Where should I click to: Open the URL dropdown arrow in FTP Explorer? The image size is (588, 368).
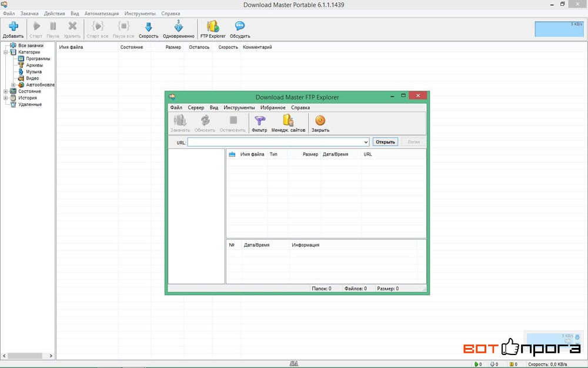point(366,142)
